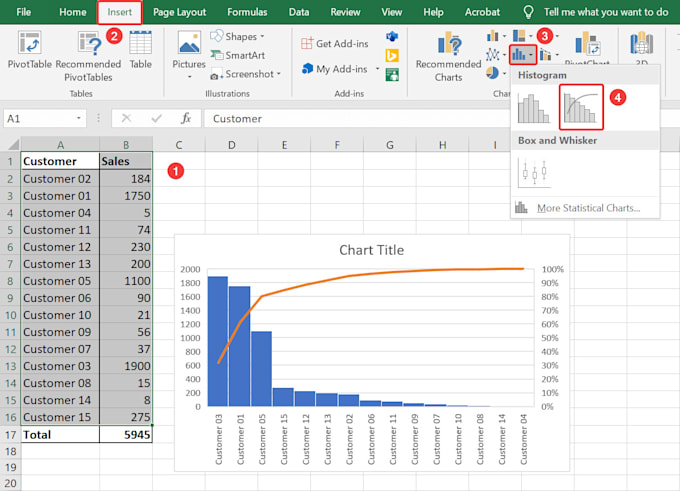
Task: Click More Statistical Charts link
Action: coord(587,208)
